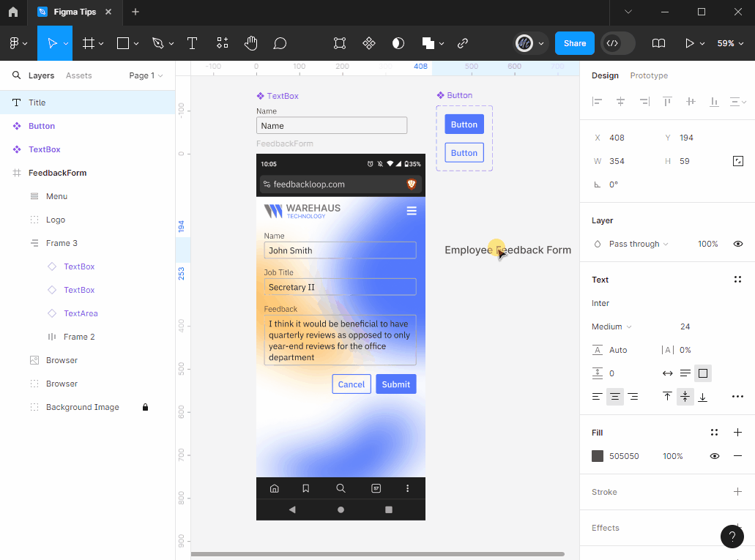Set text align left
This screenshot has width=755, height=560.
597,397
